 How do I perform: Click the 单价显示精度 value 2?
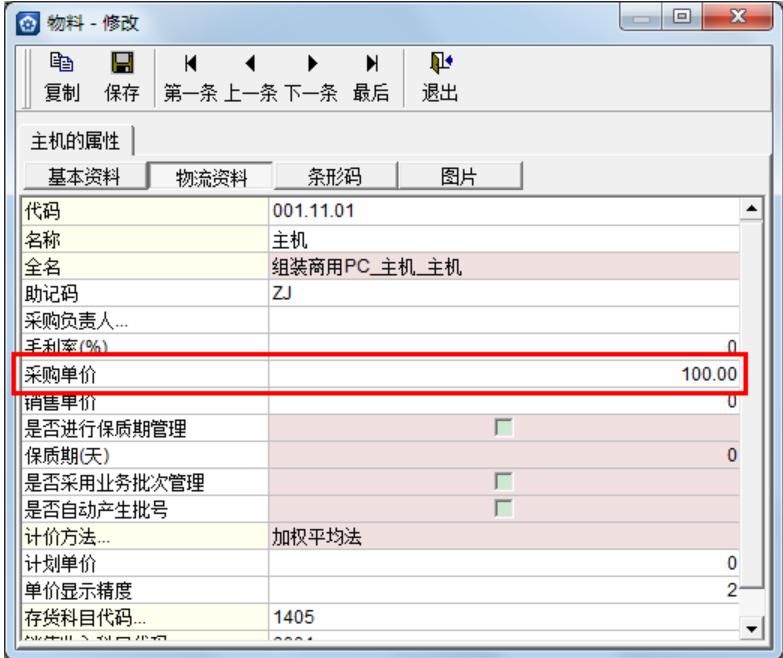point(504,590)
